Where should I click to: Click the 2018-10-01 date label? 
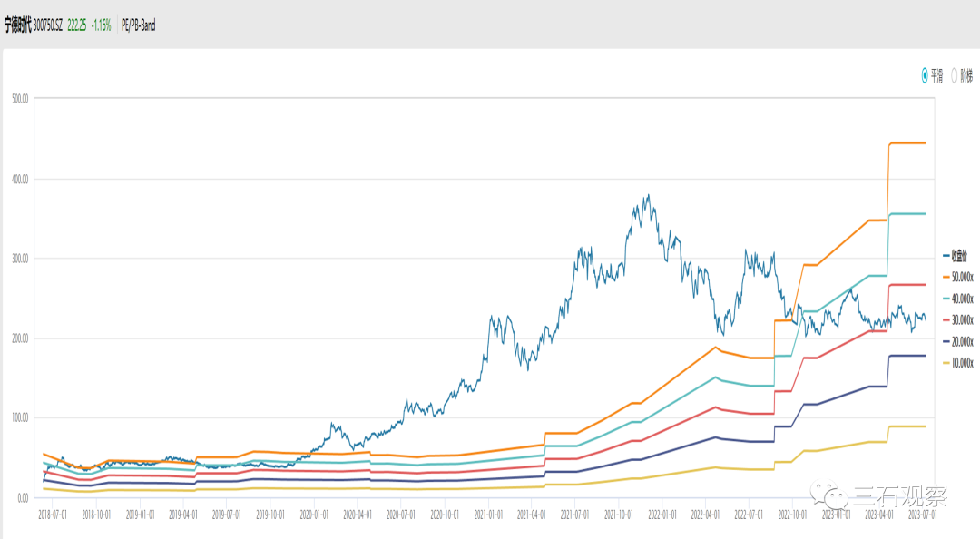pos(96,514)
